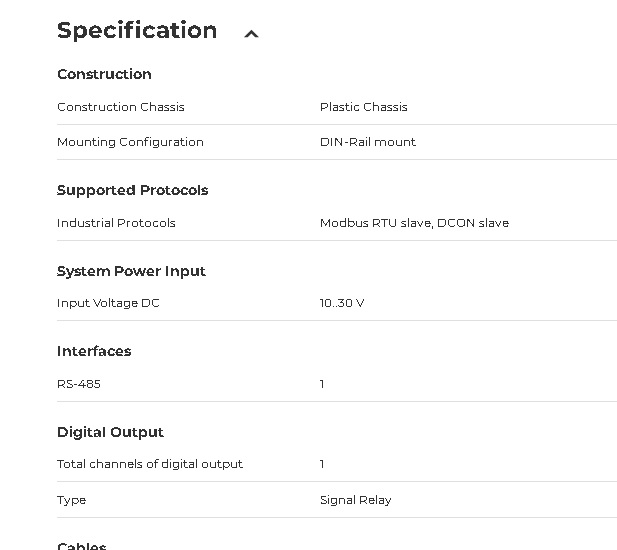Click the Type row label
Viewport: 617px width, 550px height.
coord(72,500)
